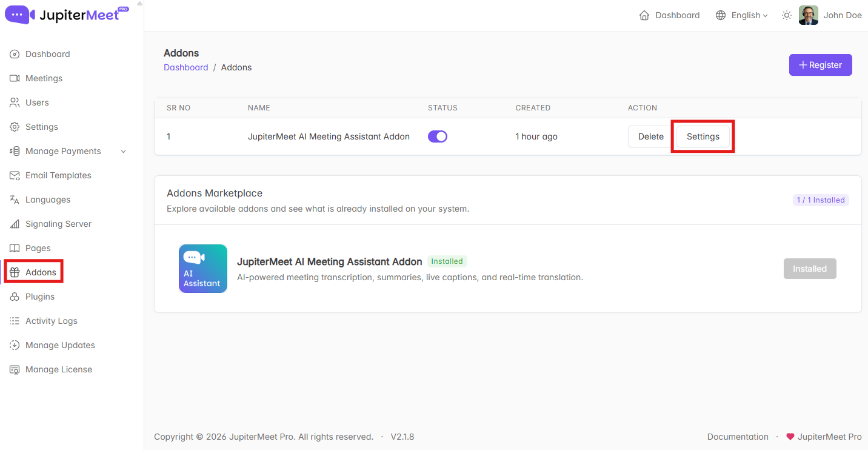
Task: Click the addon description text in marketplace
Action: (x=410, y=277)
